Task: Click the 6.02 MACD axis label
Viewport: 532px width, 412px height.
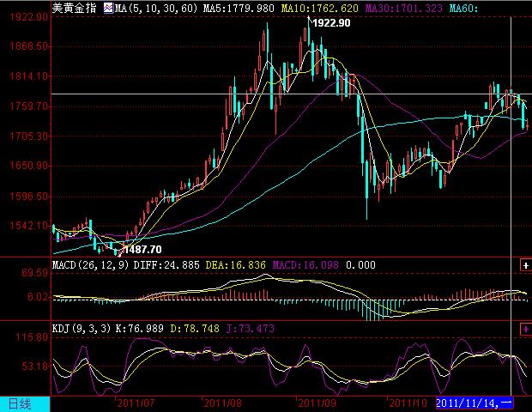Action: tap(38, 297)
